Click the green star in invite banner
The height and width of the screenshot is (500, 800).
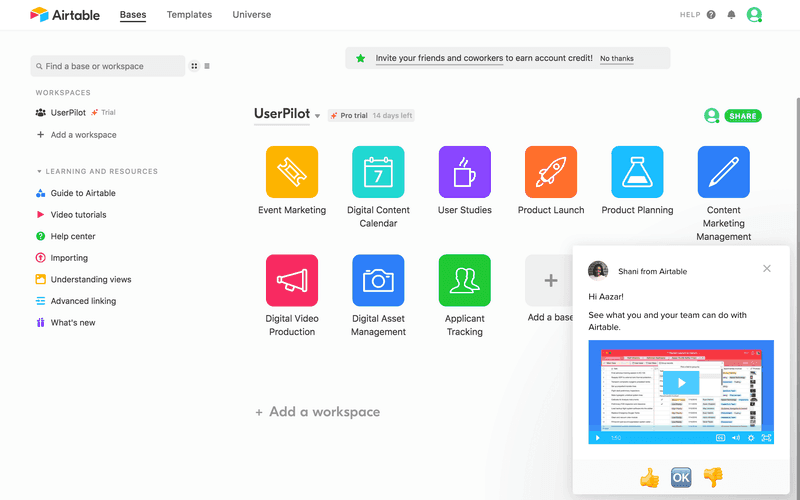361,58
